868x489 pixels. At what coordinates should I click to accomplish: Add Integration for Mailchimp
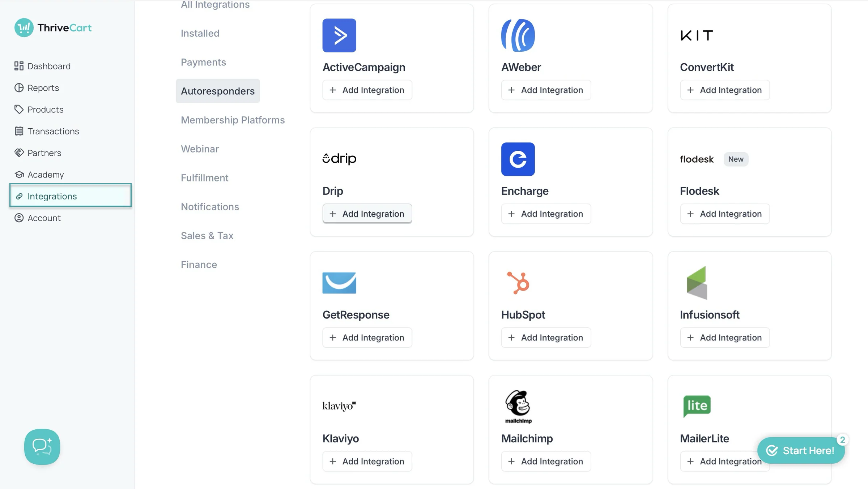tap(546, 461)
